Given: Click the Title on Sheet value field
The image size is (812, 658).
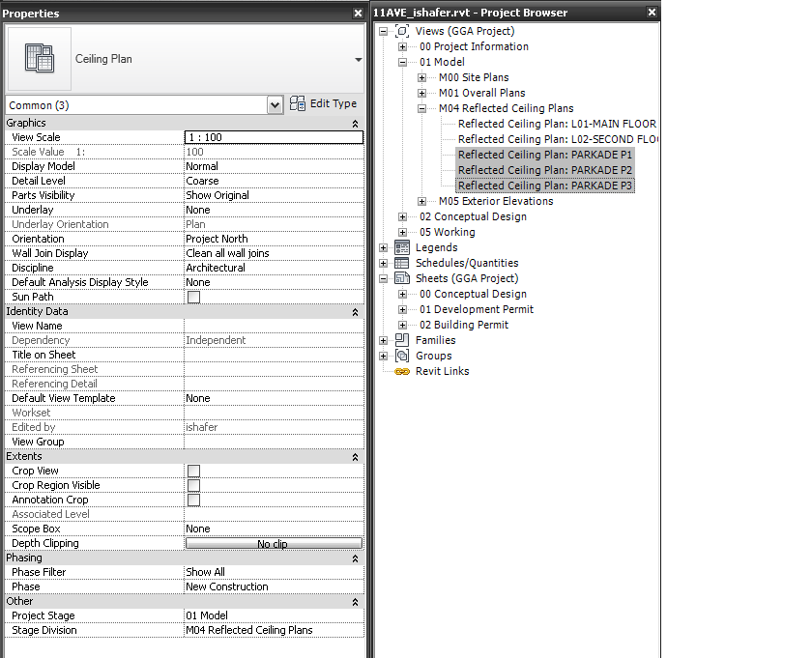Looking at the screenshot, I should (274, 355).
